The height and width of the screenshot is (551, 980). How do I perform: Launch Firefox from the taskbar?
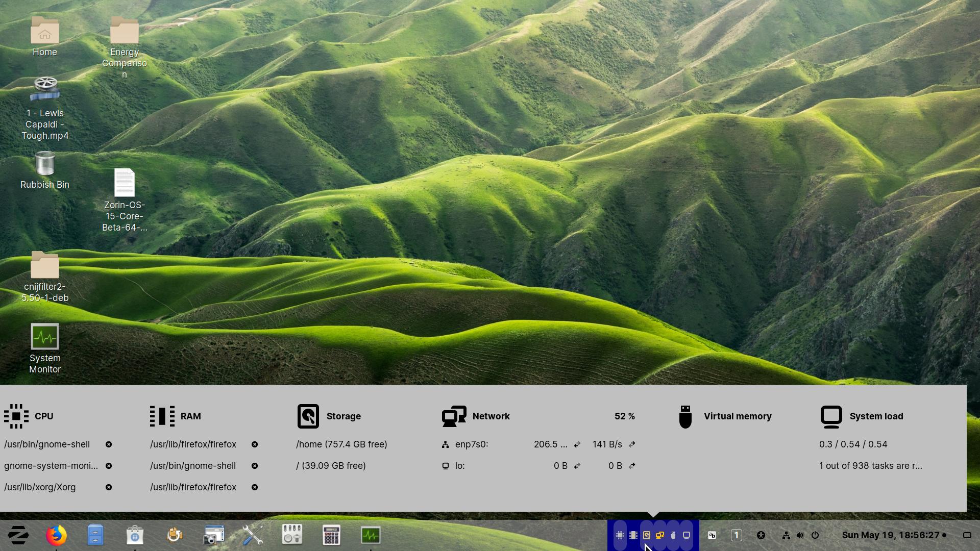tap(56, 535)
